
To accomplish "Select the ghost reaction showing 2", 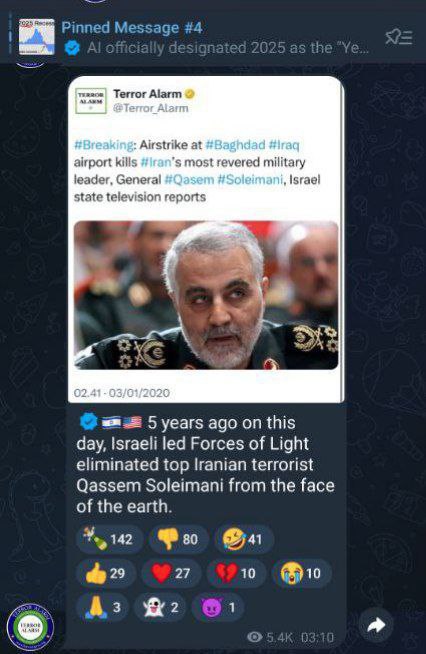I will pyautogui.click(x=160, y=607).
